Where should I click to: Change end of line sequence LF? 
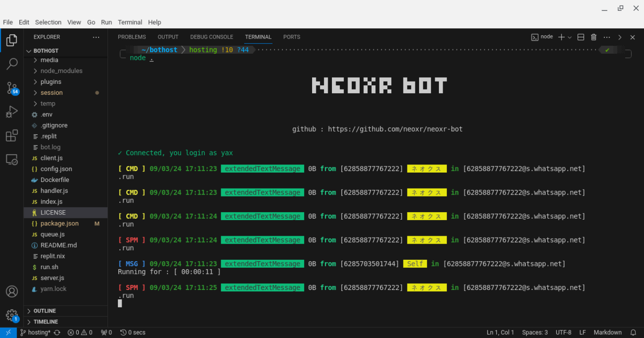click(583, 332)
